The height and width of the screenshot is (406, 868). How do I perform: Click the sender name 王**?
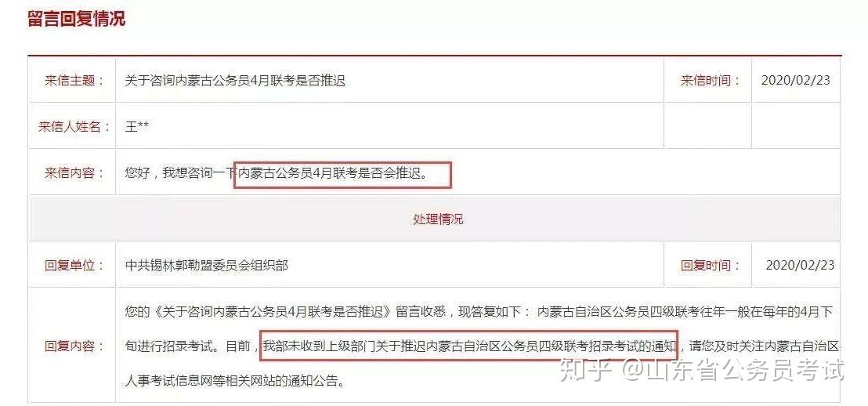point(137,127)
